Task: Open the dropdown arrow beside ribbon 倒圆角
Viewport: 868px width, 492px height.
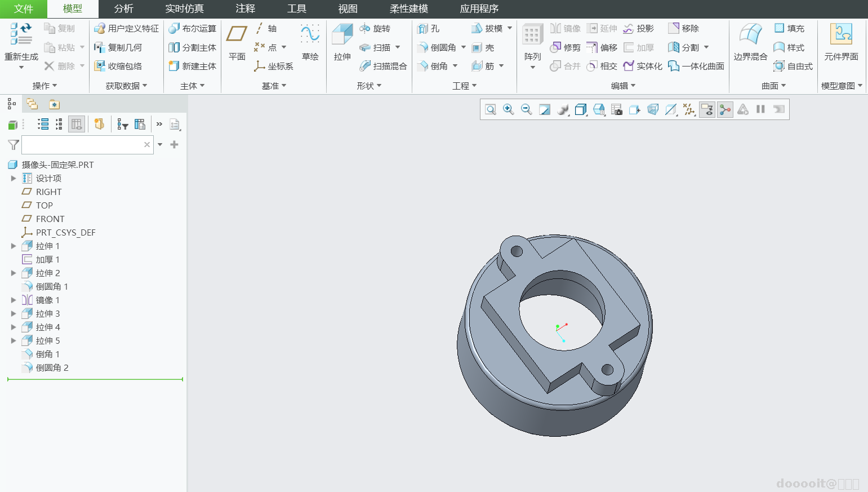Action: [464, 48]
